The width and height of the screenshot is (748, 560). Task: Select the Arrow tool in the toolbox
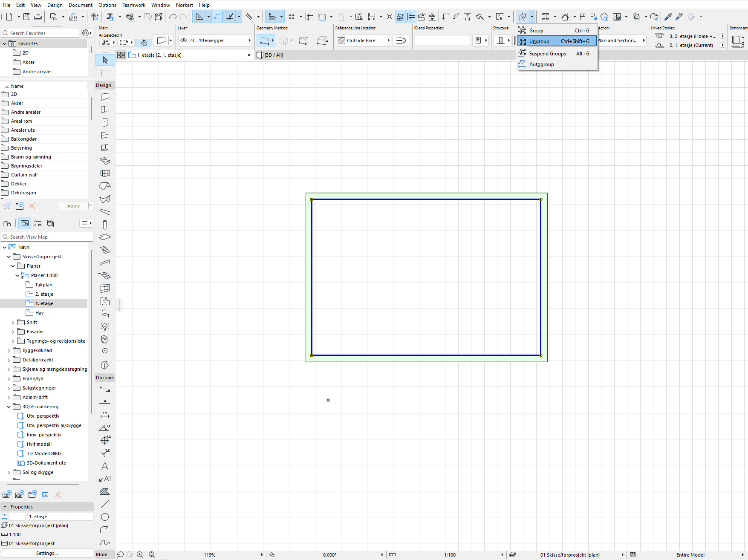105,60
